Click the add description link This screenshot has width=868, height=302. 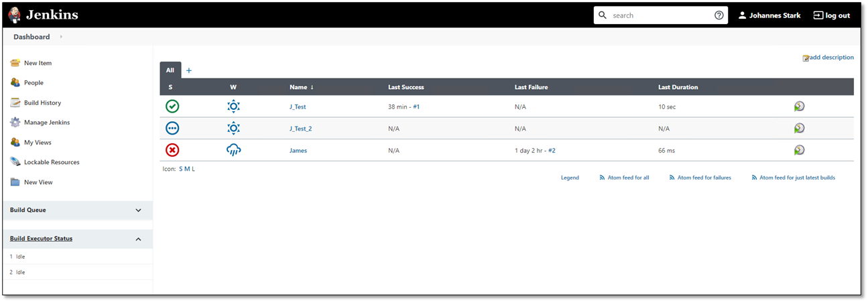point(832,58)
